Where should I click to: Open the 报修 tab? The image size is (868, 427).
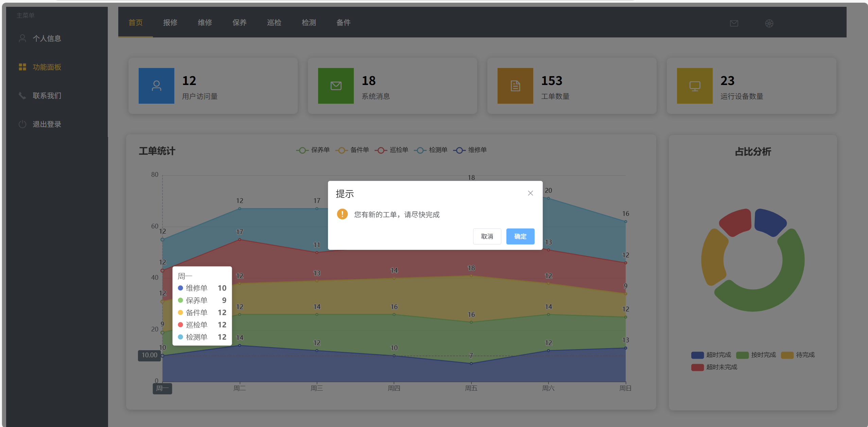coord(170,22)
